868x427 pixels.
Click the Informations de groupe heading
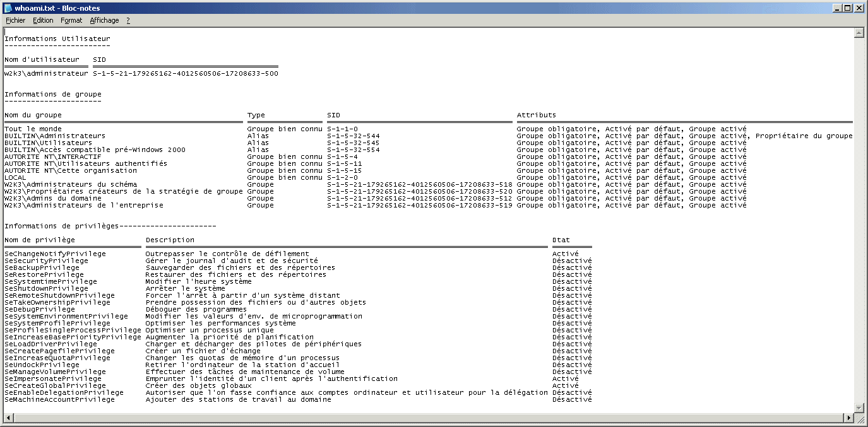point(53,95)
